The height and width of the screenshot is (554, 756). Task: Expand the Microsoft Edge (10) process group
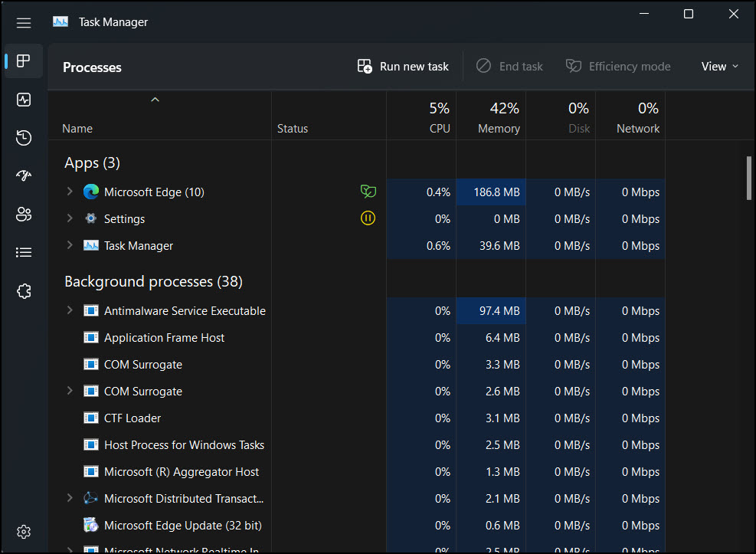70,192
